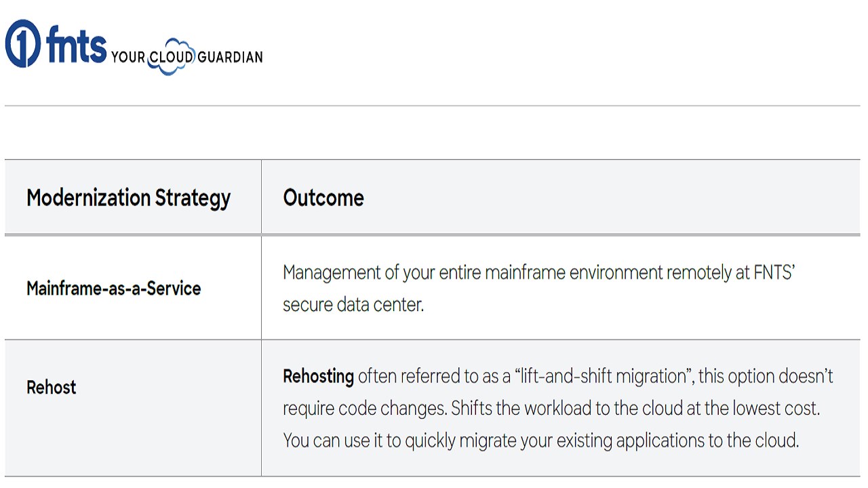
Task: Click the "require code changes" phrase
Action: [x=363, y=409]
